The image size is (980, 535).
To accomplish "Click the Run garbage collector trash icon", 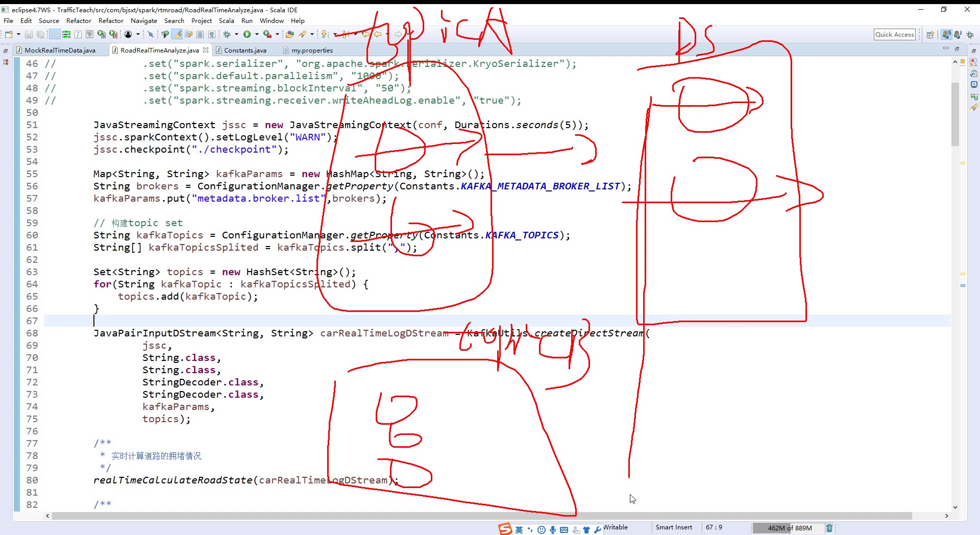I will pos(829,528).
